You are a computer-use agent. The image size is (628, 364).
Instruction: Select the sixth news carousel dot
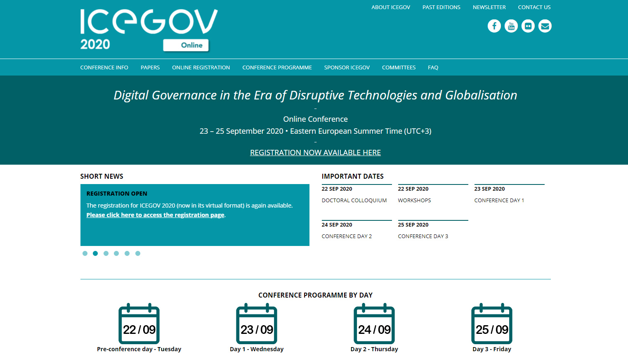point(138,253)
